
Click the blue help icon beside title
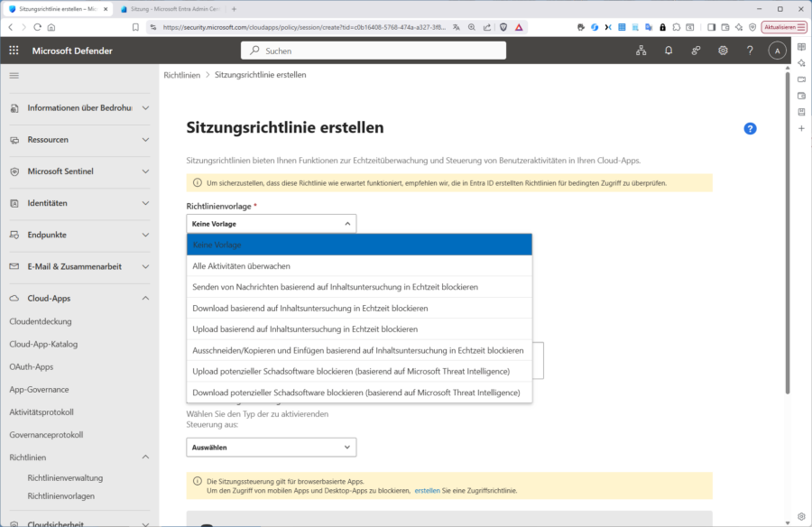coord(750,129)
